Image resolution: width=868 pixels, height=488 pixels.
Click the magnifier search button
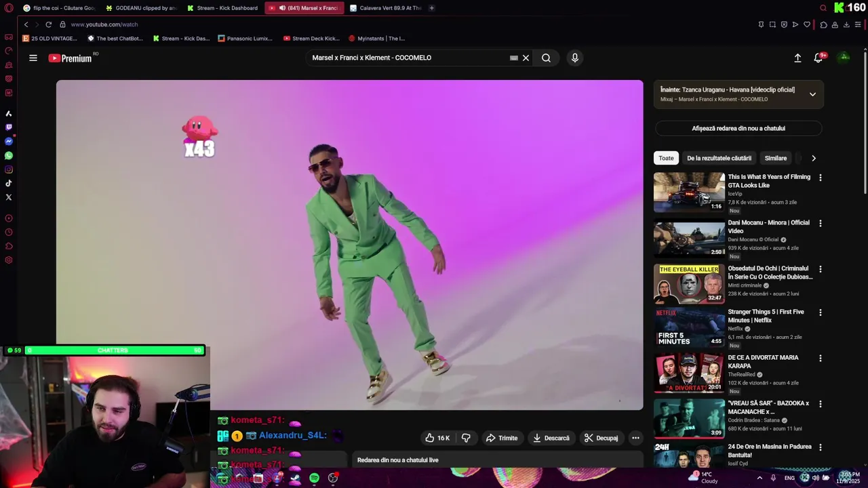tap(546, 58)
